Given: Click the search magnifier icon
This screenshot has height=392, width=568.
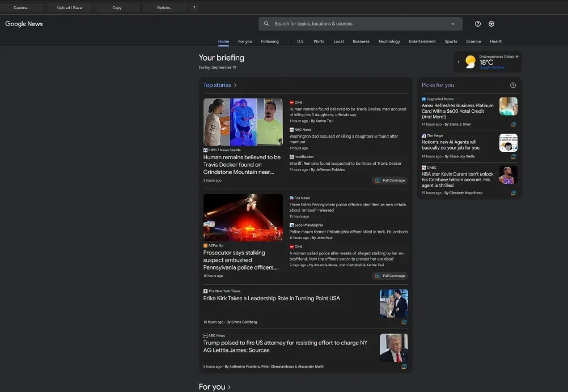Looking at the screenshot, I should point(267,24).
